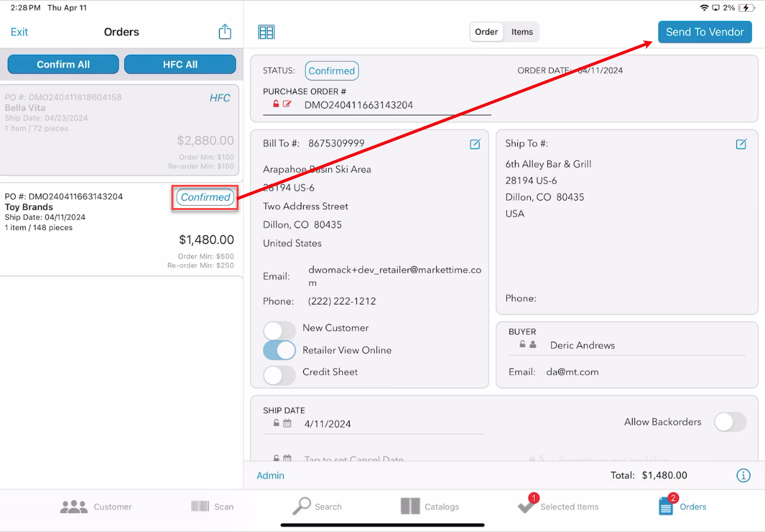Click the $2,880.00 order amount
765x532 pixels.
click(x=206, y=140)
